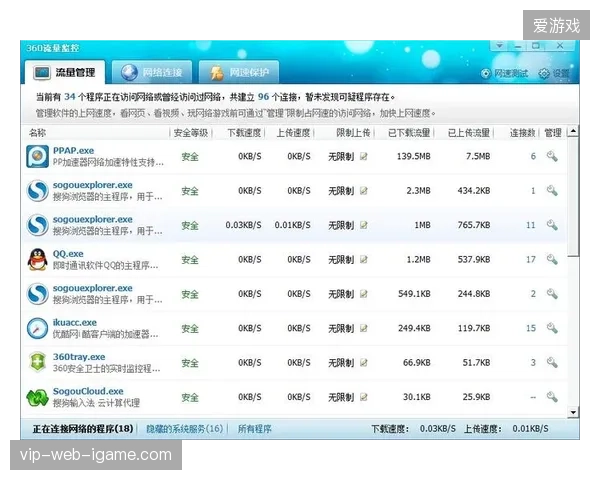Viewport: 600px width, 480px height.
Task: Sort by 安全等级 column header
Action: 191,133
